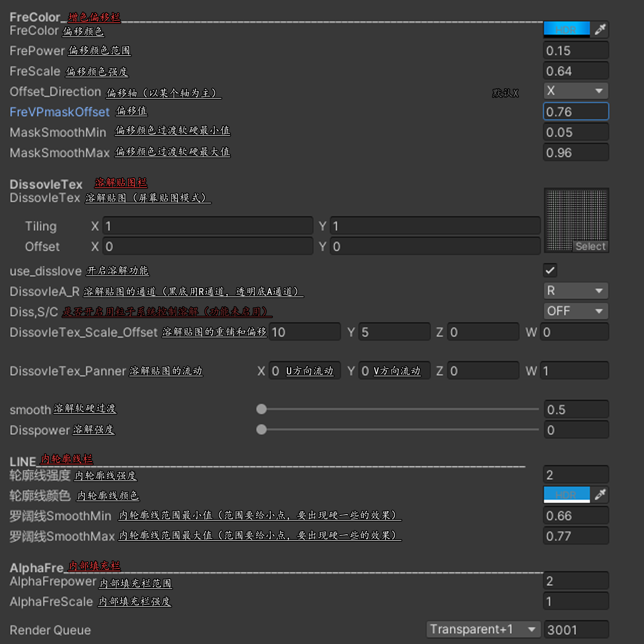Open the outline line HDR color swatch
Viewport: 644px width, 644px height.
(x=566, y=494)
